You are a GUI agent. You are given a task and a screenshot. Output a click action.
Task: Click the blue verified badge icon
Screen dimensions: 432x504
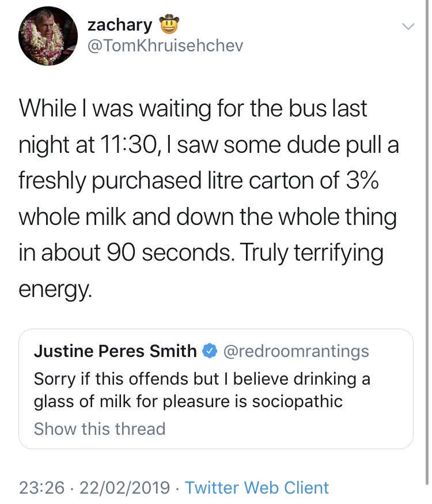(x=209, y=351)
